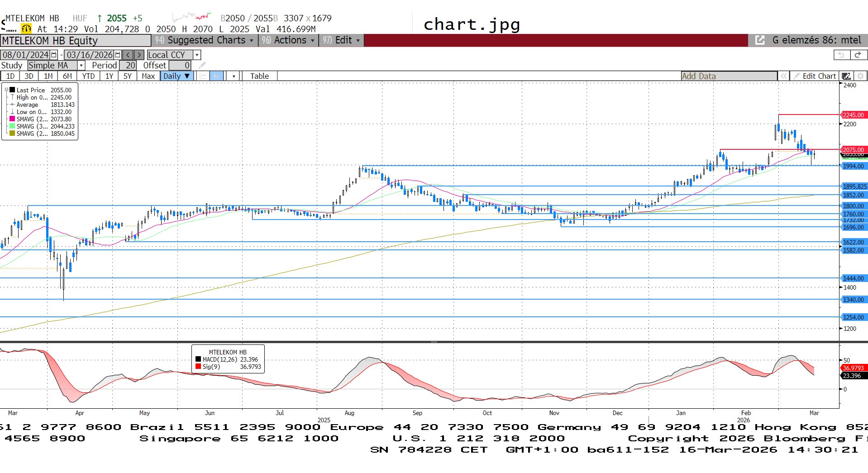868x473 pixels.
Task: Switch to line chart type icon
Action: [203, 76]
